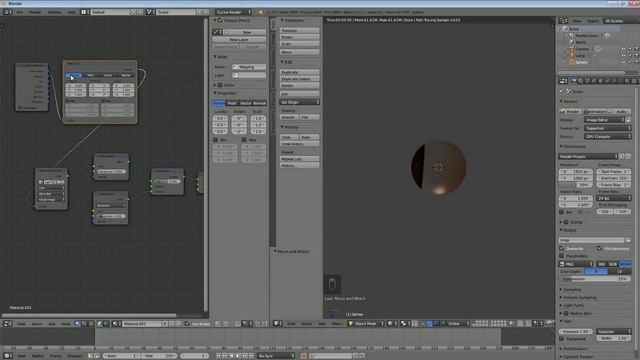Screen dimensions: 640x360
Task: Open the Render Layers tab icon in Properties
Action: click(580, 81)
